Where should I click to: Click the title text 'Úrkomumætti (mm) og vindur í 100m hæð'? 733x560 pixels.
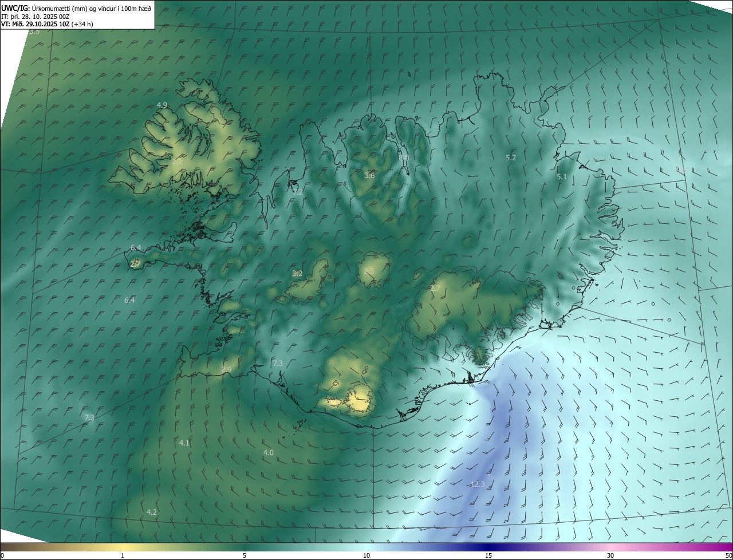click(92, 8)
